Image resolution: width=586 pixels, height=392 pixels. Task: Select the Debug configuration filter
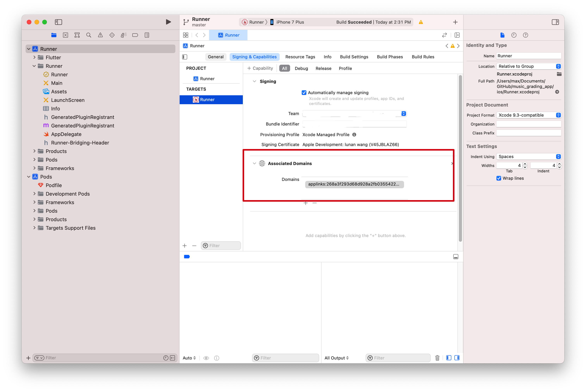[x=301, y=69]
